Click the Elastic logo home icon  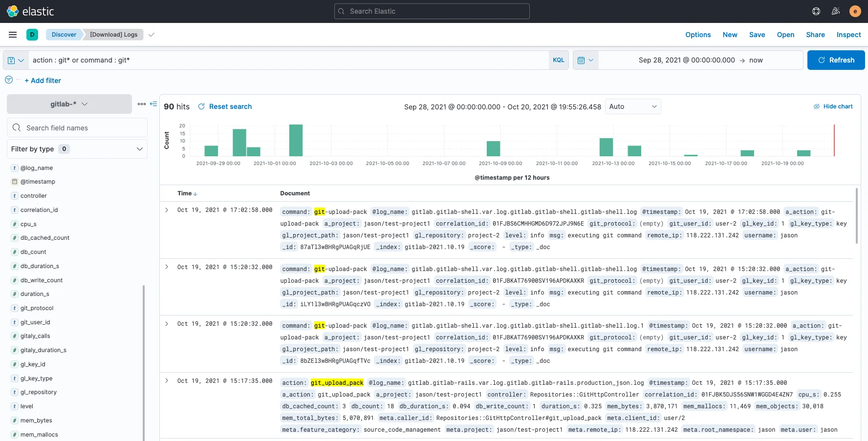pos(13,11)
